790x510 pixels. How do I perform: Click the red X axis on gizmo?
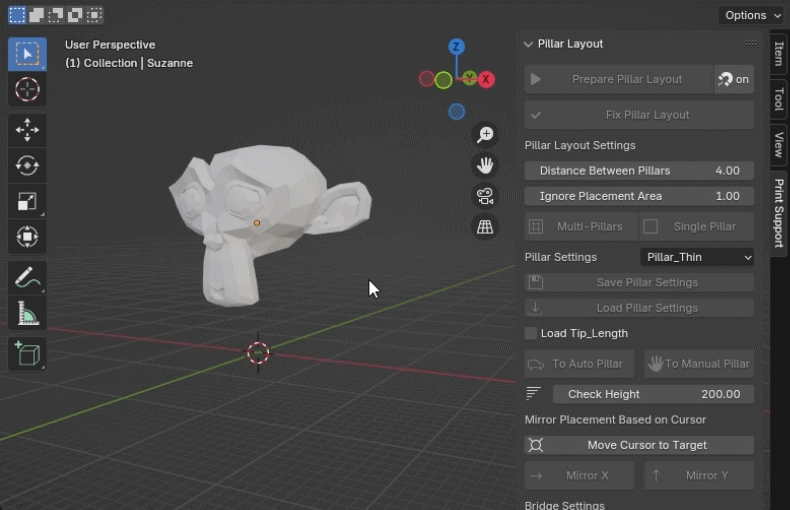486,79
